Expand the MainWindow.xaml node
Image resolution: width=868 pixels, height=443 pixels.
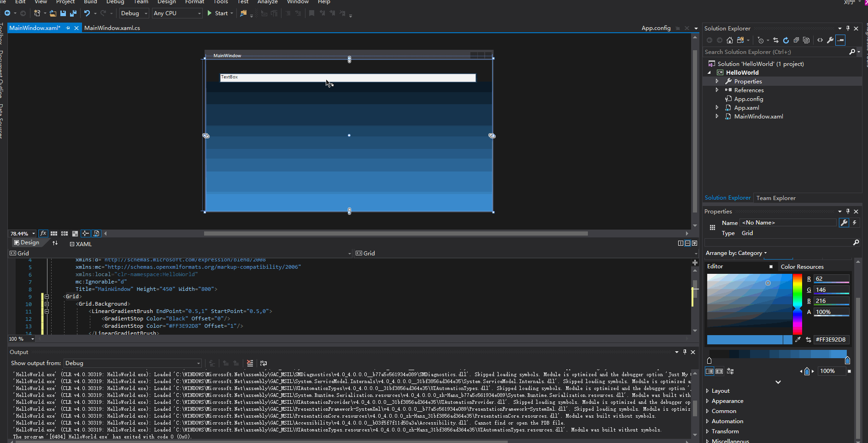pyautogui.click(x=717, y=116)
